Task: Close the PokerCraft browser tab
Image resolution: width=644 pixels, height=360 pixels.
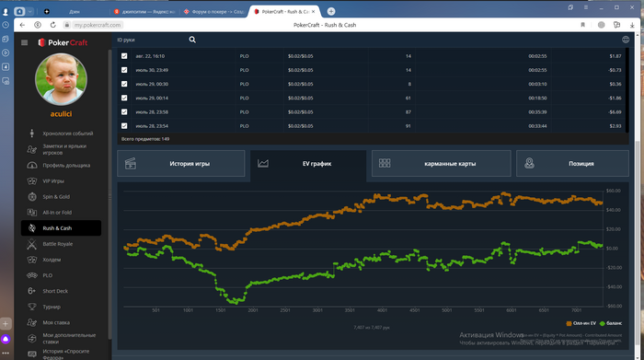Action: (x=314, y=11)
